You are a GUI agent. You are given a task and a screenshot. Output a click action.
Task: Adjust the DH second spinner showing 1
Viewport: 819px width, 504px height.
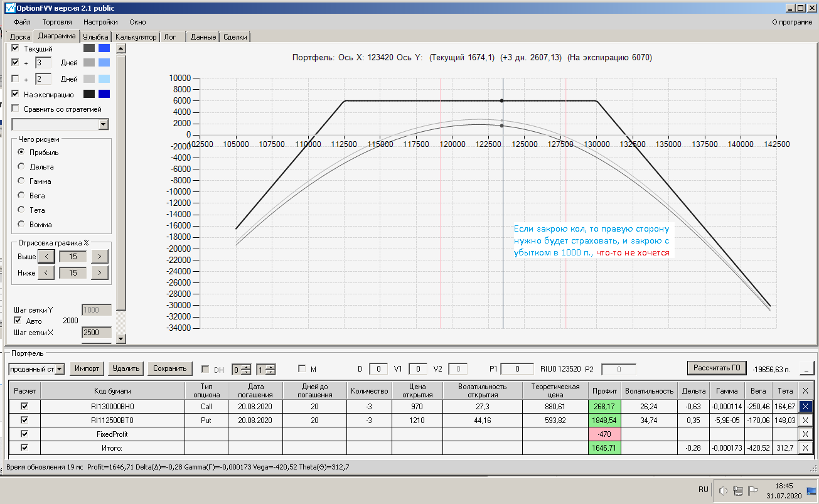[x=265, y=369]
